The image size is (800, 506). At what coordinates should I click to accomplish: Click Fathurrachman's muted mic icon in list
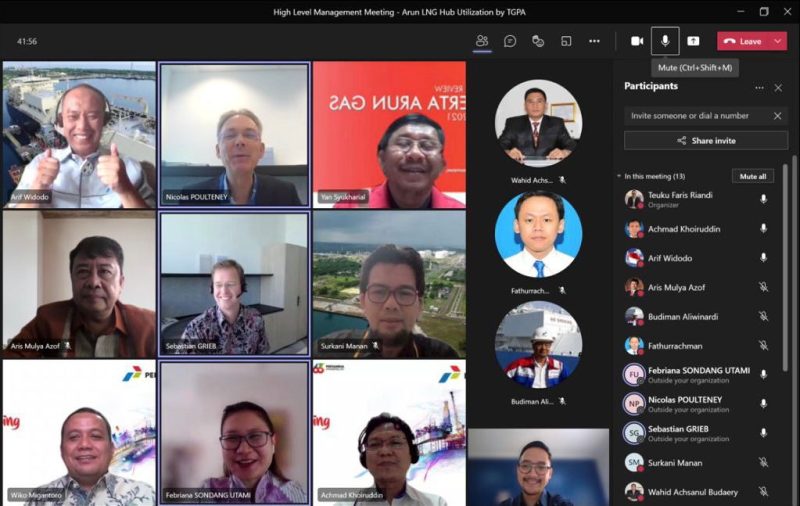[763, 345]
